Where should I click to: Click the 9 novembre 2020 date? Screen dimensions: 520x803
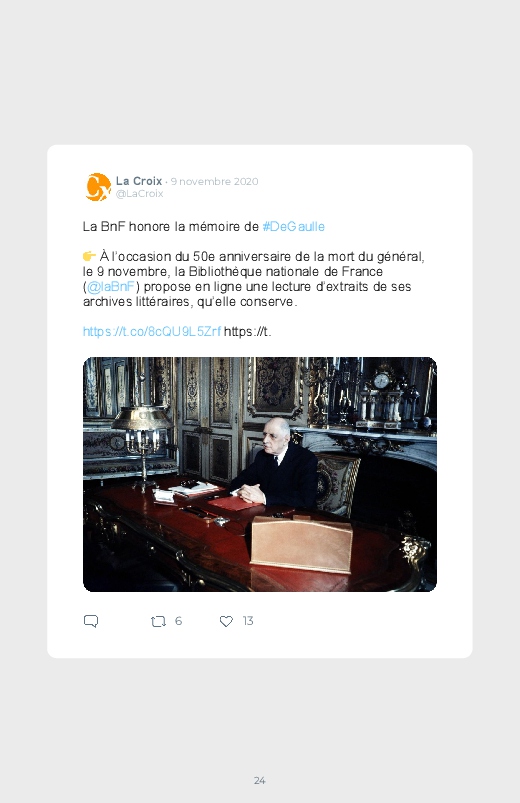[x=214, y=181]
